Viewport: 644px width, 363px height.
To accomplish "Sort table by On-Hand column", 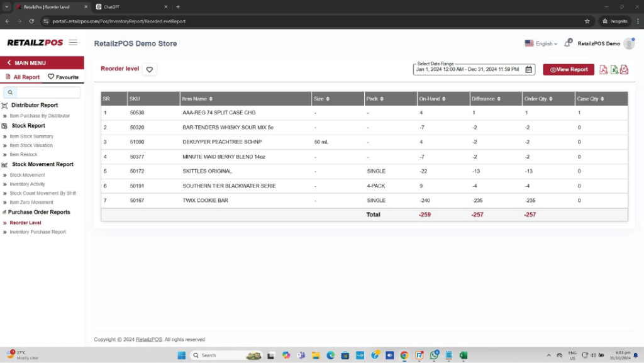I will pyautogui.click(x=433, y=99).
